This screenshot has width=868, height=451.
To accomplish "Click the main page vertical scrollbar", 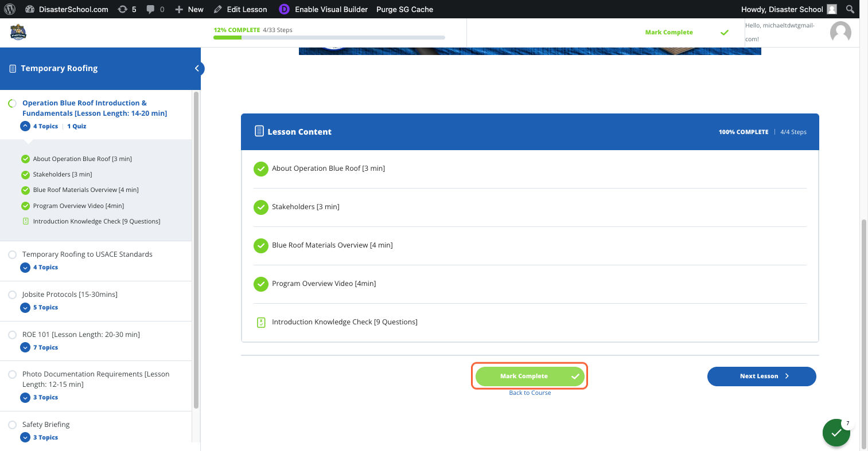I will 863,334.
